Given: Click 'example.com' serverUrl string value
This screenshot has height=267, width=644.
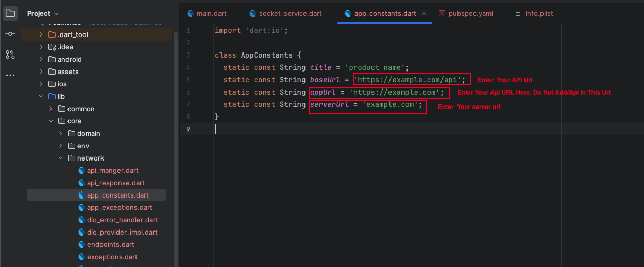Looking at the screenshot, I should point(391,104).
